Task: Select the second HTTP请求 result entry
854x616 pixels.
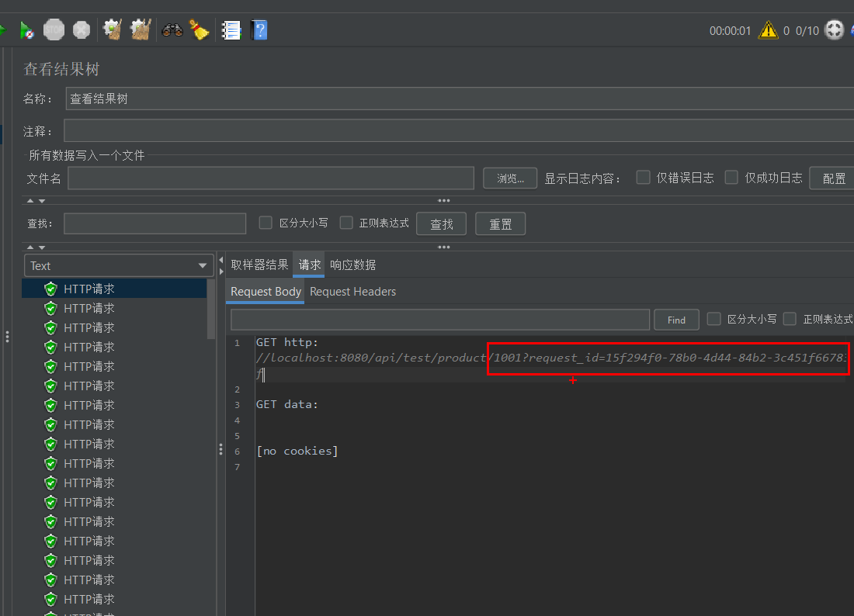Action: (x=89, y=308)
